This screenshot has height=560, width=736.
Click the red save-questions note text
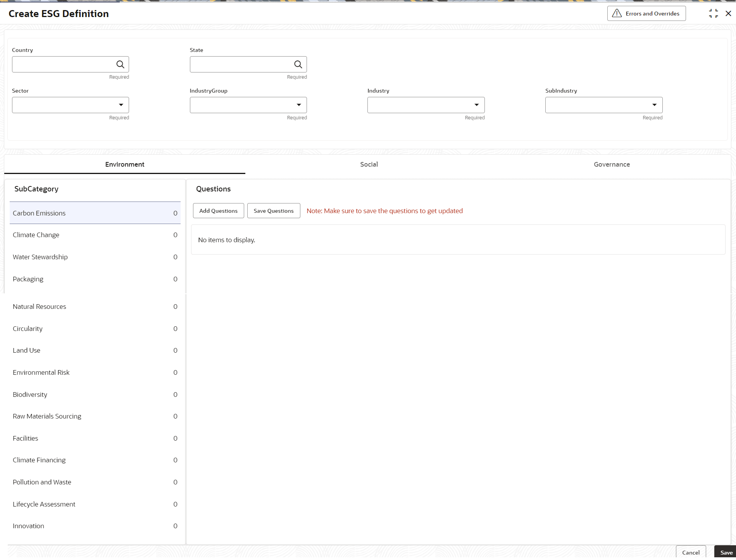(x=384, y=211)
